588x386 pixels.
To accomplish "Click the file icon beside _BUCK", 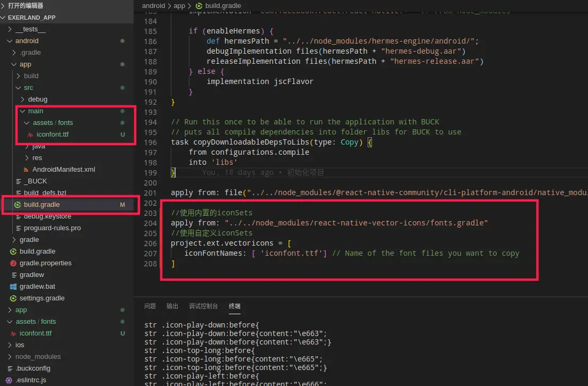I will 18,181.
